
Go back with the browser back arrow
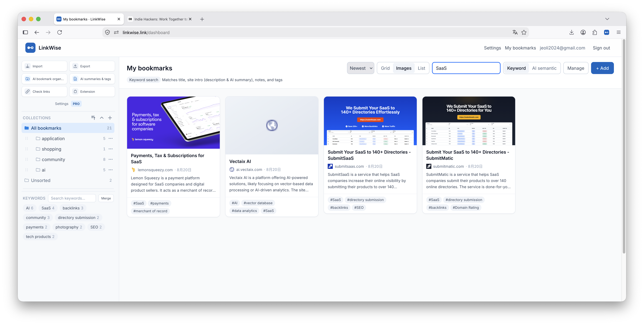point(37,32)
